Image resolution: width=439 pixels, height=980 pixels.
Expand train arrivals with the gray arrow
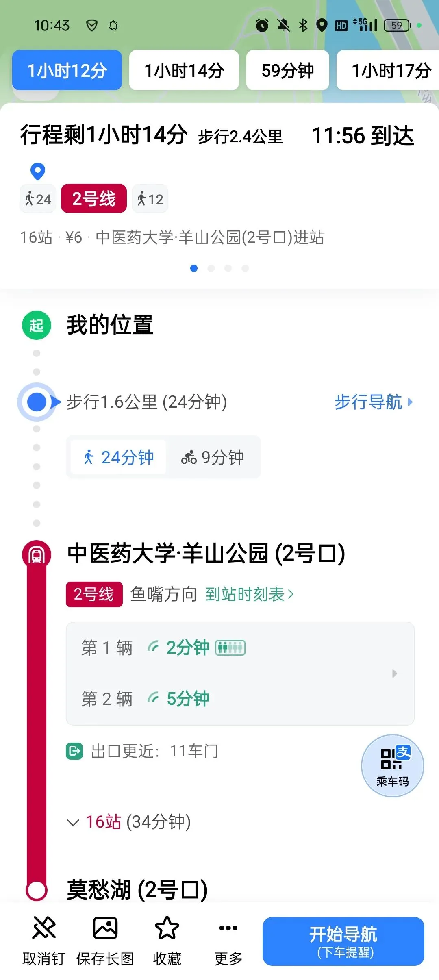394,673
